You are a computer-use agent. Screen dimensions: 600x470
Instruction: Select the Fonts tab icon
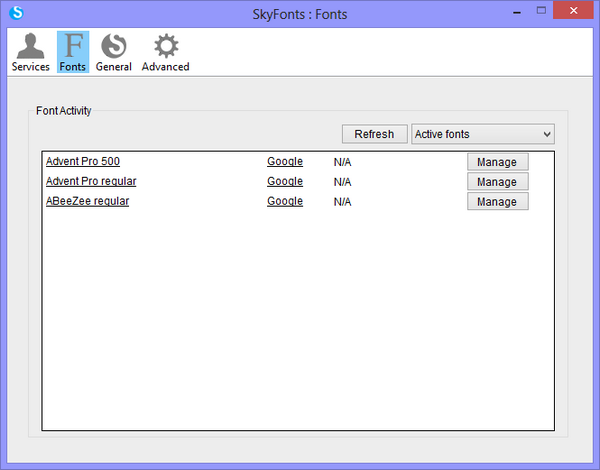pyautogui.click(x=73, y=52)
